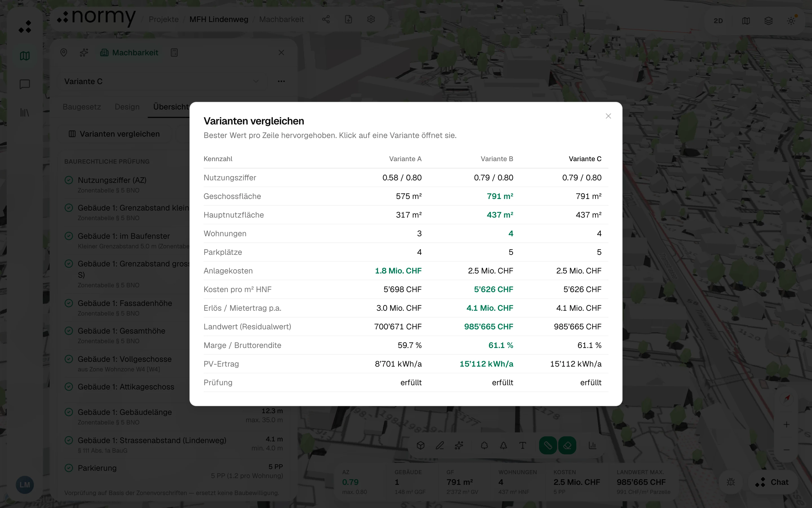Open the Chat button at the bottom right
The width and height of the screenshot is (812, 508).
tap(773, 483)
